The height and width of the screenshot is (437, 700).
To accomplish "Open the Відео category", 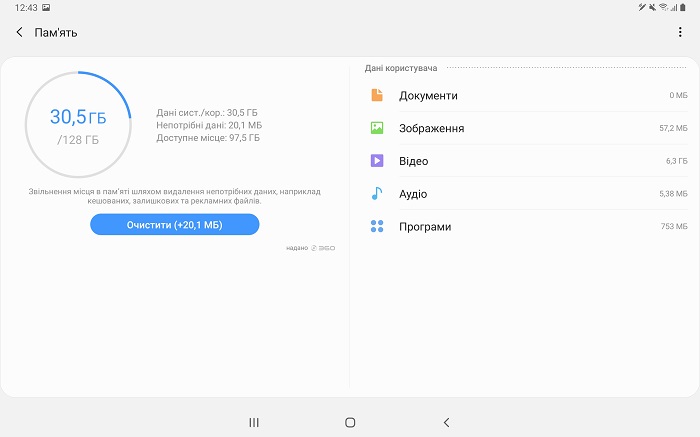I will [x=529, y=161].
